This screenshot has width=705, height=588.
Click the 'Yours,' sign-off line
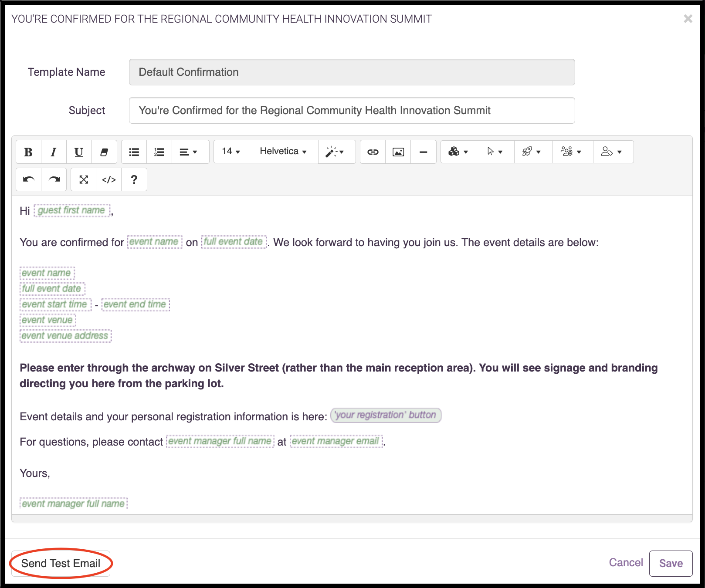point(35,473)
